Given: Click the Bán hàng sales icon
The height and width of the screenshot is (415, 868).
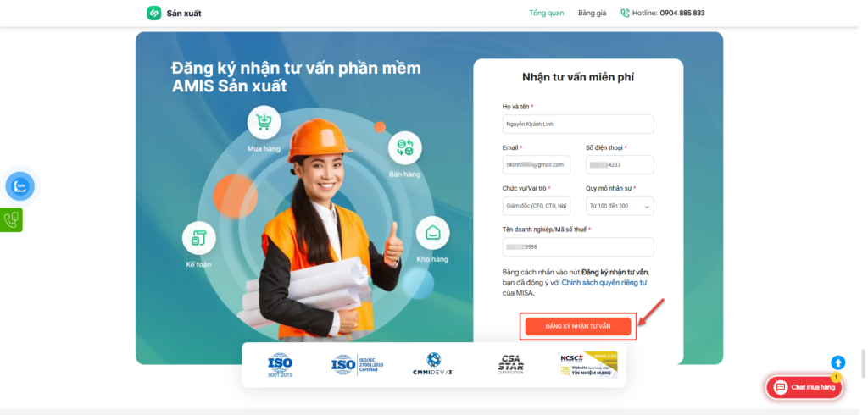Looking at the screenshot, I should click(x=404, y=147).
